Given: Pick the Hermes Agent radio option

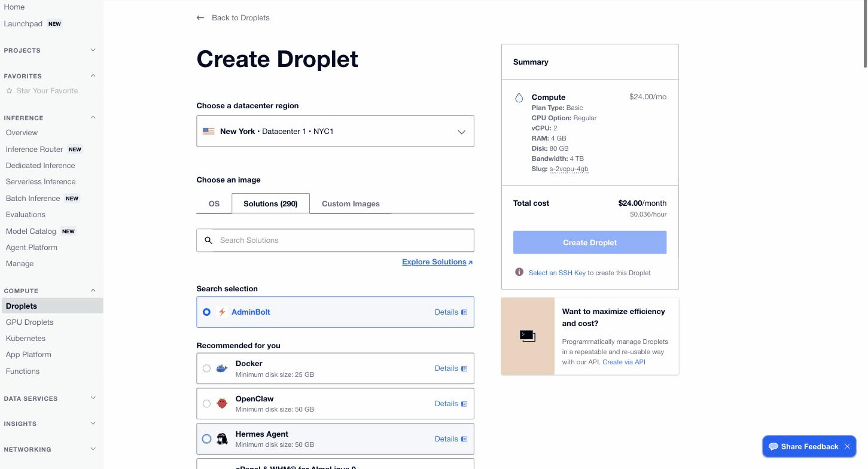Looking at the screenshot, I should pos(206,439).
